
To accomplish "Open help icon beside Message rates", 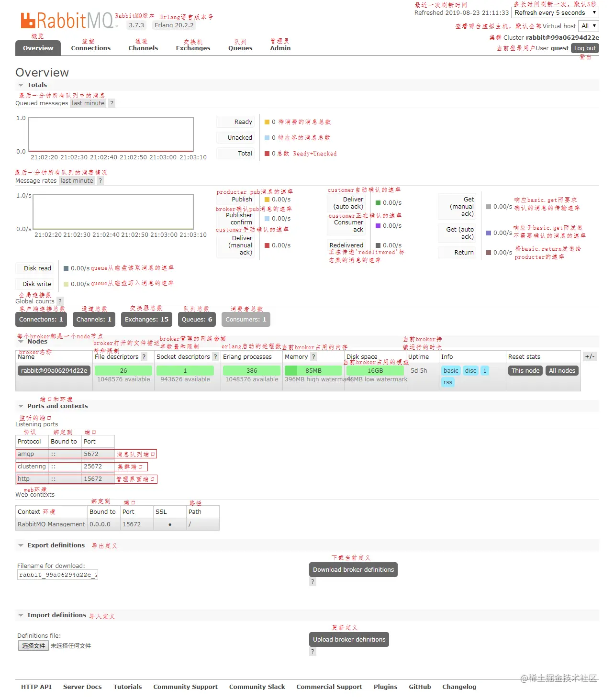I will [x=100, y=181].
